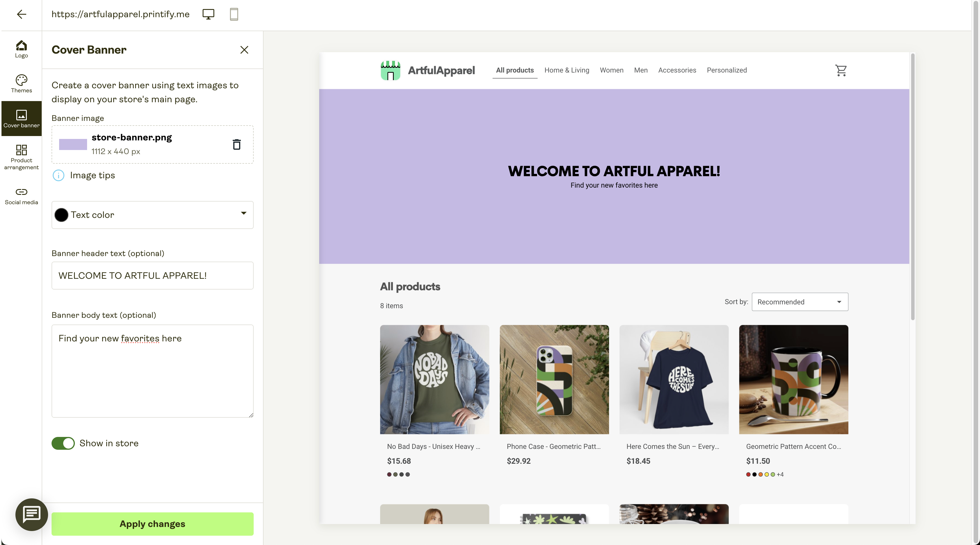980x545 pixels.
Task: Open the Logo settings panel
Action: point(21,49)
